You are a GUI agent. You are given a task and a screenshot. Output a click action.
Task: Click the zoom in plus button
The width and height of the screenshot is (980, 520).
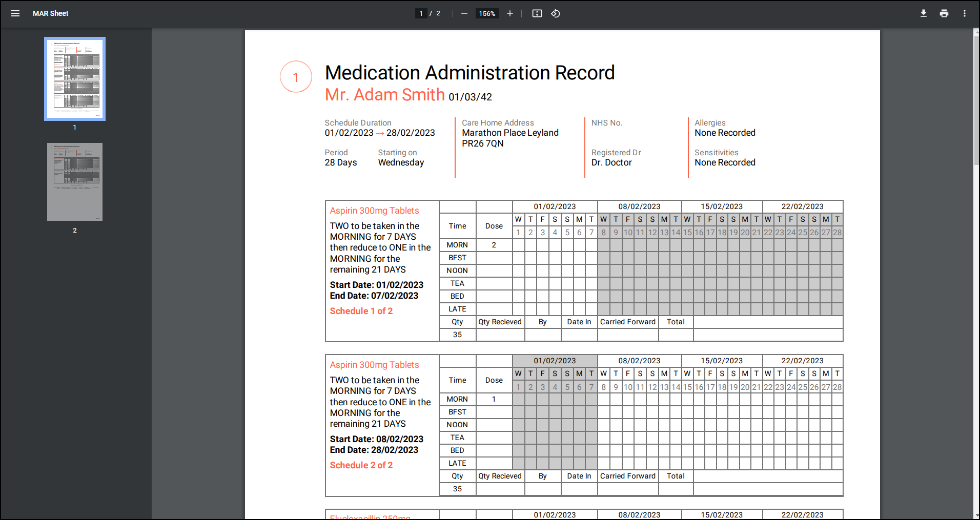point(509,13)
